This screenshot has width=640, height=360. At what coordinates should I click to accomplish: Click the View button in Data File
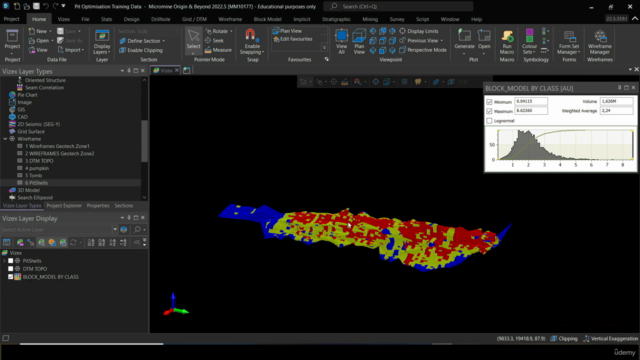pos(38,50)
